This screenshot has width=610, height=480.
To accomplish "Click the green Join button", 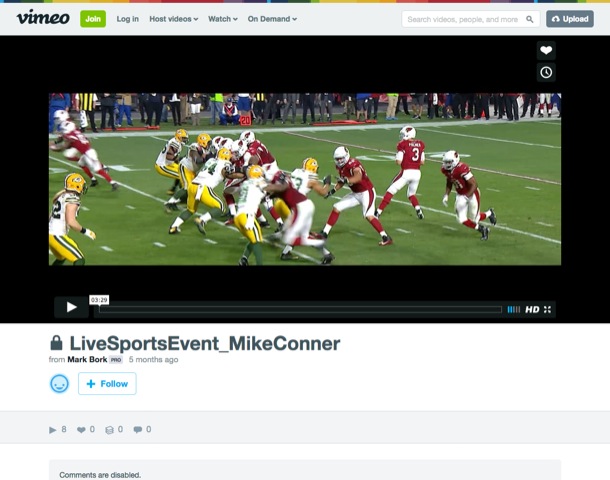I will tap(93, 19).
